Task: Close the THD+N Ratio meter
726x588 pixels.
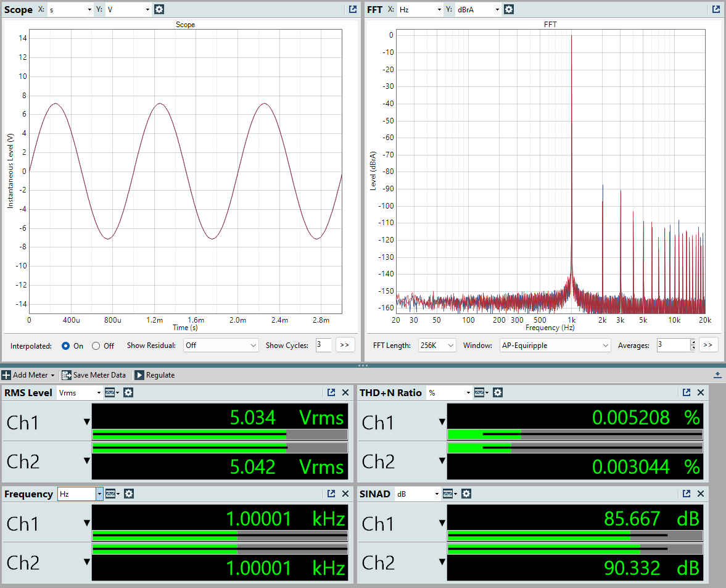Action: 701,392
